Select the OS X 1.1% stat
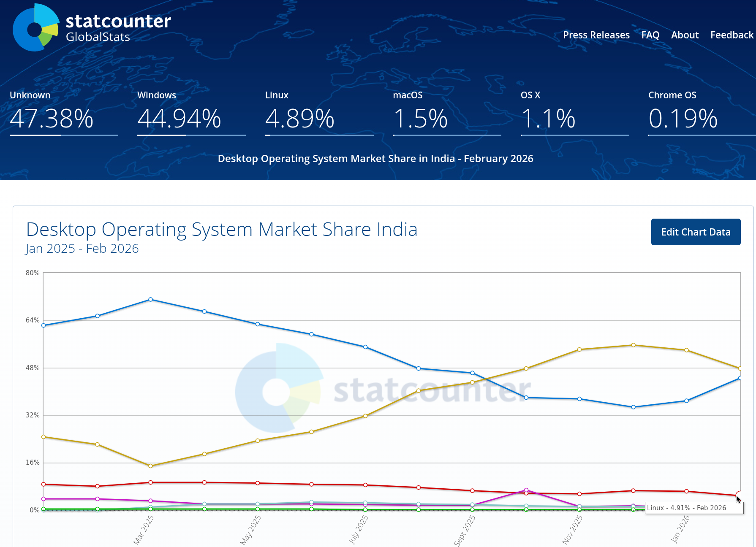 pos(575,113)
